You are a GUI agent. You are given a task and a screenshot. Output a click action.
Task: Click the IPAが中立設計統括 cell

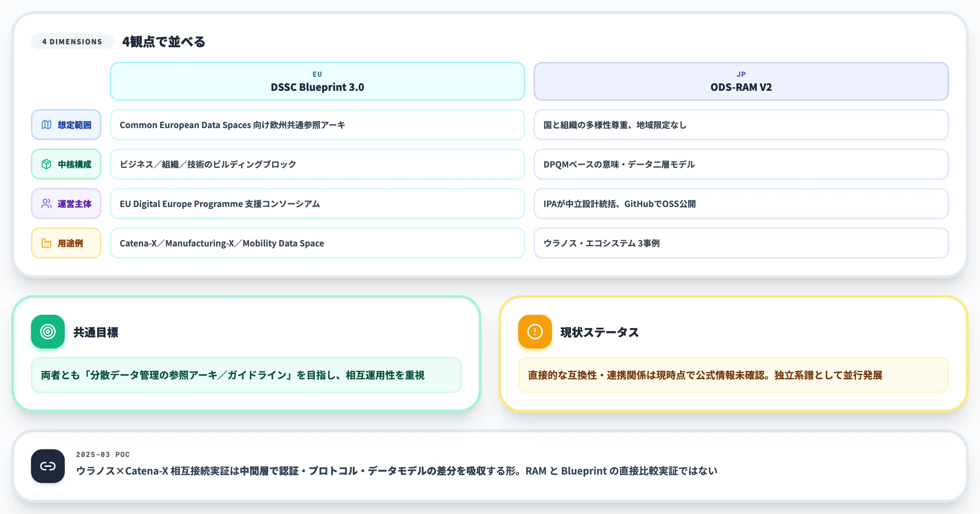[x=741, y=203]
